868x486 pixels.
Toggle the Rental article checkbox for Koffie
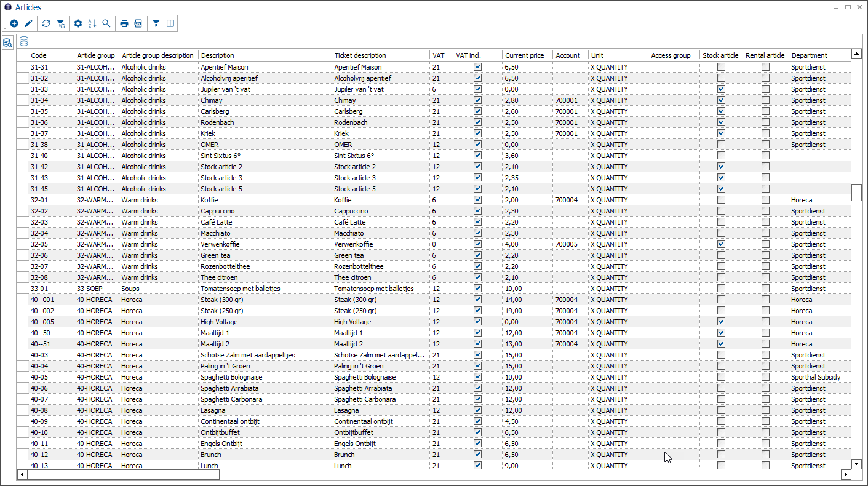pos(765,199)
